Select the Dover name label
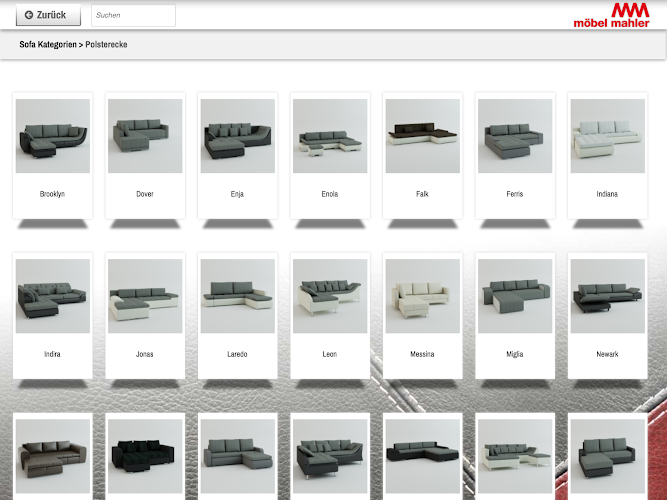667x500 pixels. point(145,194)
